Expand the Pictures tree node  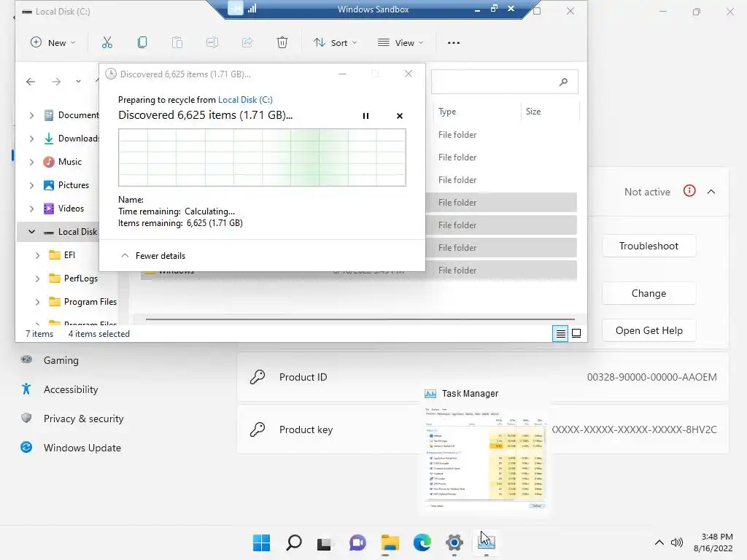[31, 185]
